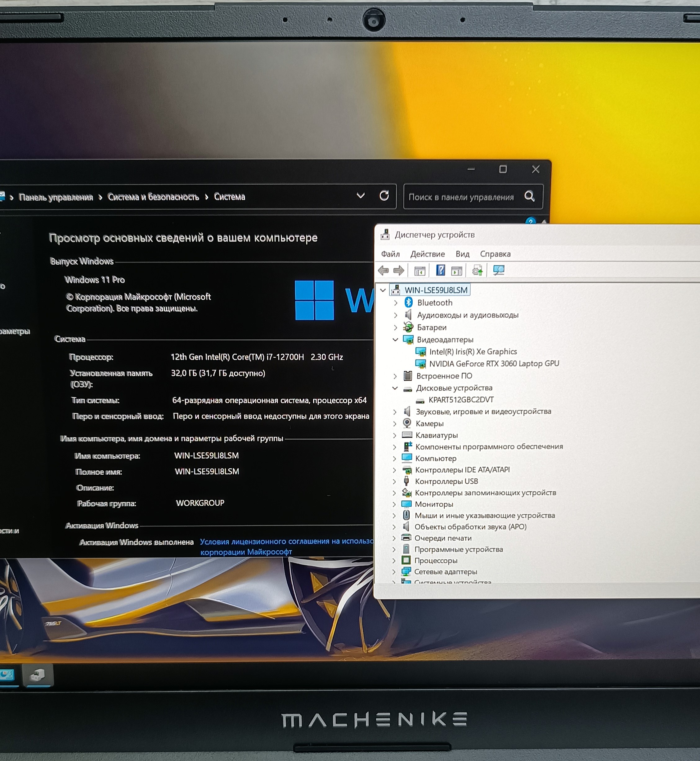Click the Device Manager icon on the taskbar

coord(38,675)
